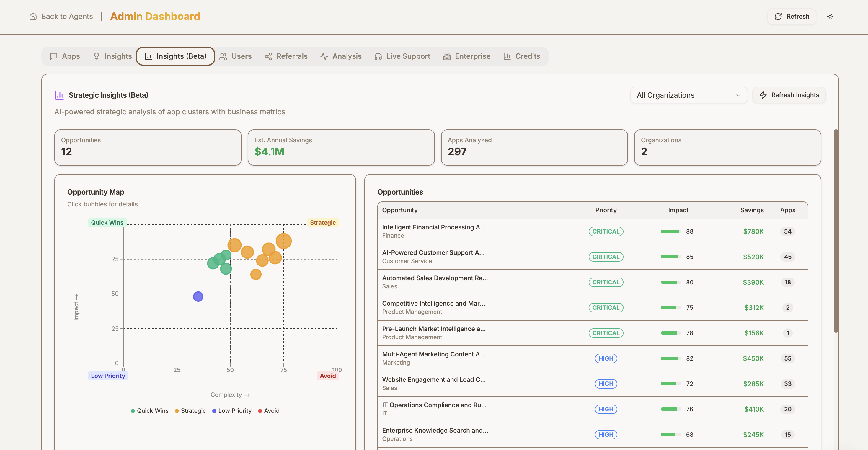Switch to the Referrals tab
Screen dimensions: 868x450
click(286, 56)
